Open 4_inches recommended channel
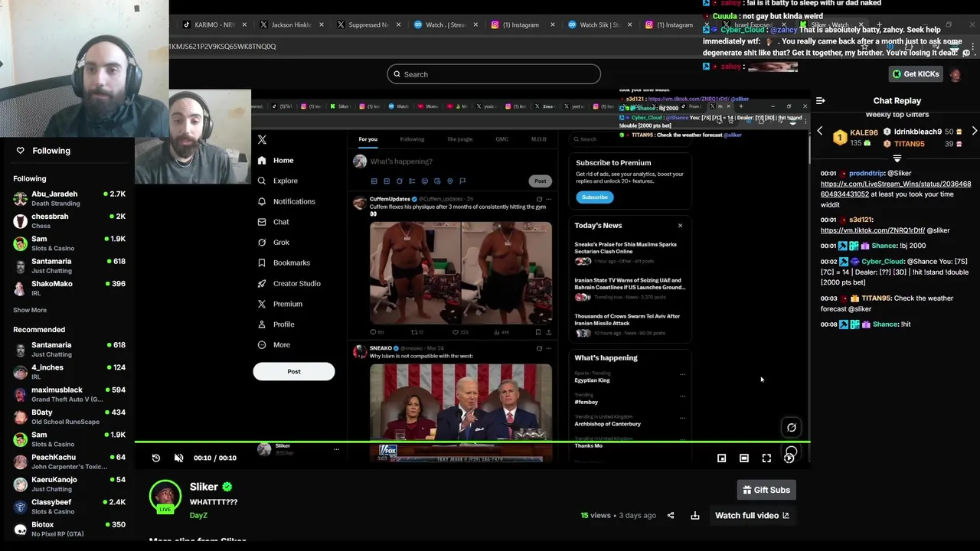The image size is (980, 551). pos(69,372)
